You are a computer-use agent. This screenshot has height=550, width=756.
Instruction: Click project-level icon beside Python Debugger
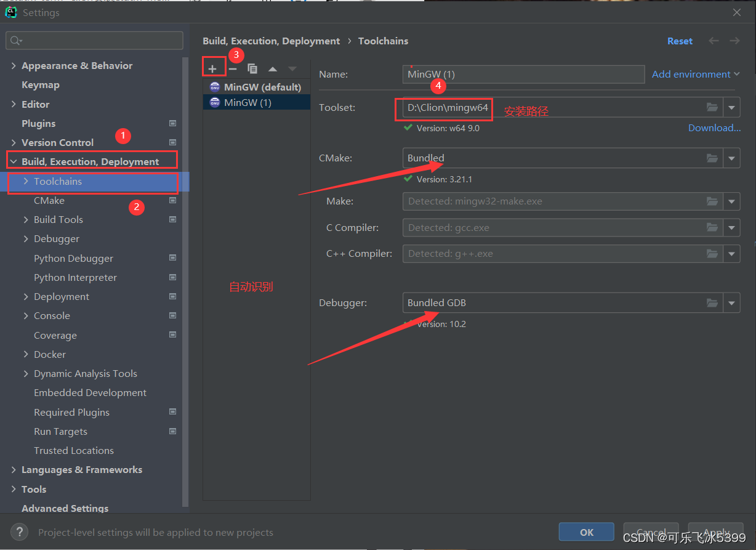pos(172,258)
